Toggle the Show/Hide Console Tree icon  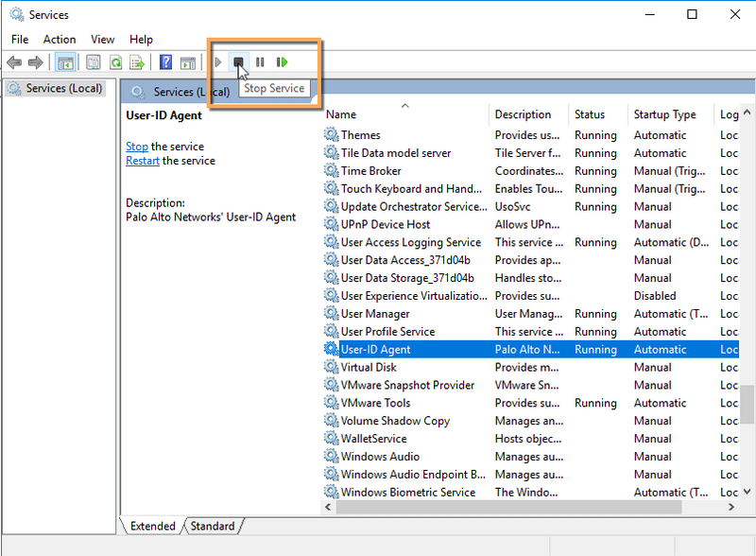tap(64, 61)
